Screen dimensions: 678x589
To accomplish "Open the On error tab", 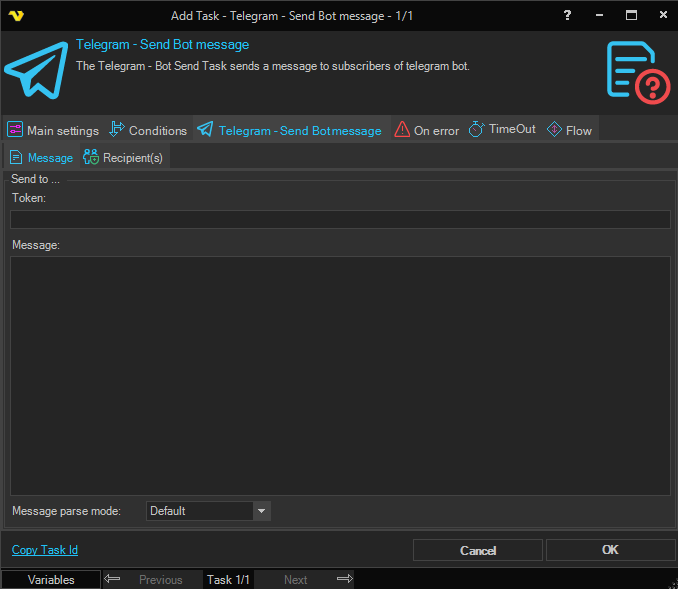I will pos(427,130).
